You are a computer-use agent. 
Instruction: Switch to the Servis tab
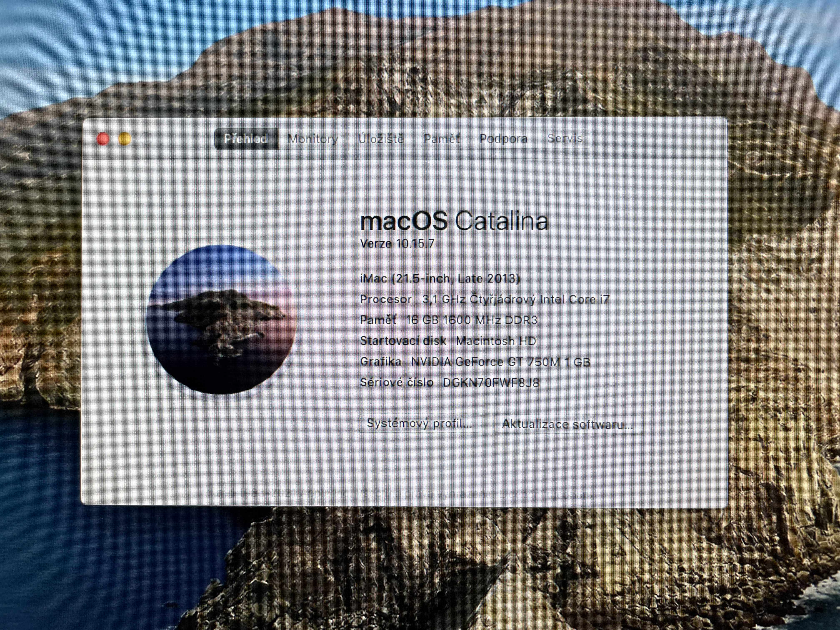(565, 138)
